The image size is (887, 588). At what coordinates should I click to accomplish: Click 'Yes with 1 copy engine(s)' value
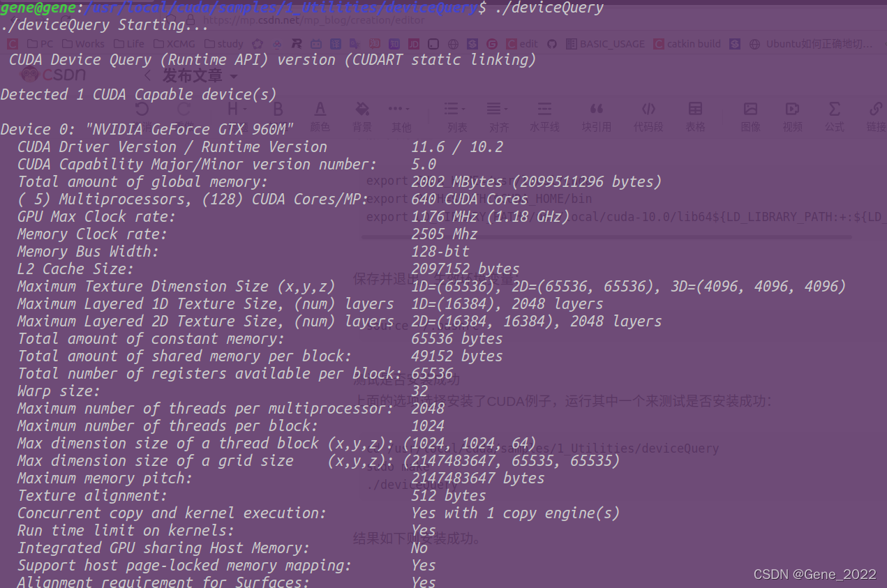point(516,513)
